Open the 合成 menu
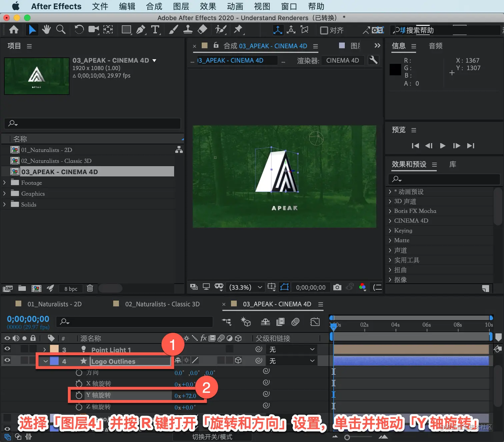Screen dimensions: 504x442 pos(154,6)
